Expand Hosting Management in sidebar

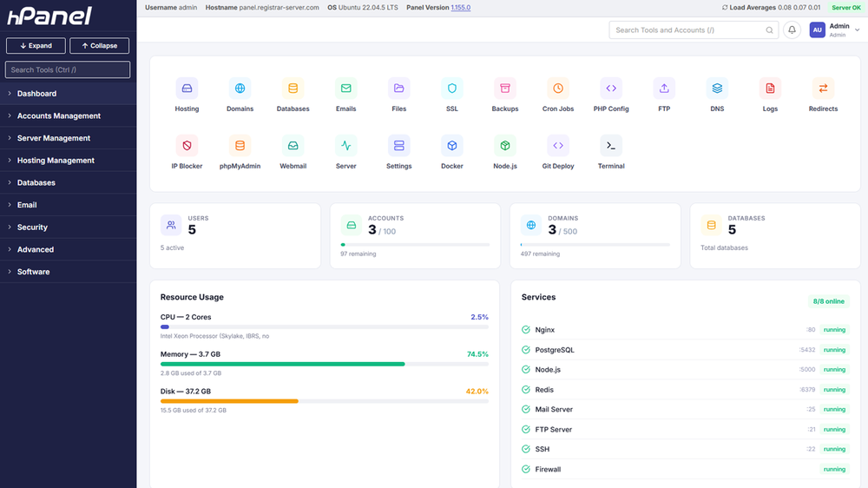(68, 160)
